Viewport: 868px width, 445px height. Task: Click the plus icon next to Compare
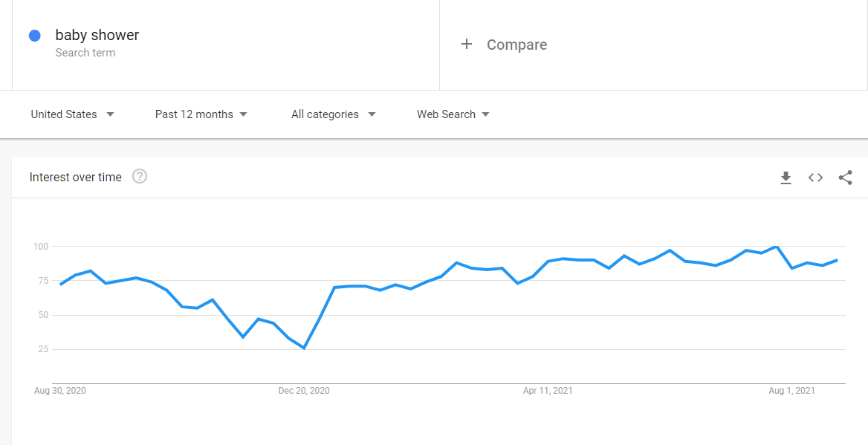tap(467, 45)
